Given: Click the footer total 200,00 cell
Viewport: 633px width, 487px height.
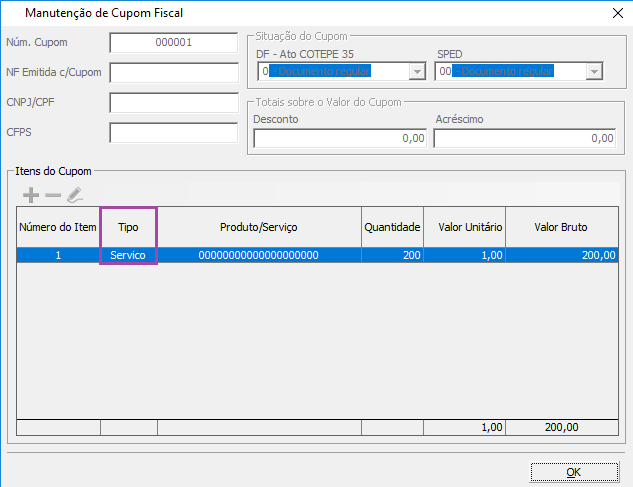Looking at the screenshot, I should pos(562,427).
